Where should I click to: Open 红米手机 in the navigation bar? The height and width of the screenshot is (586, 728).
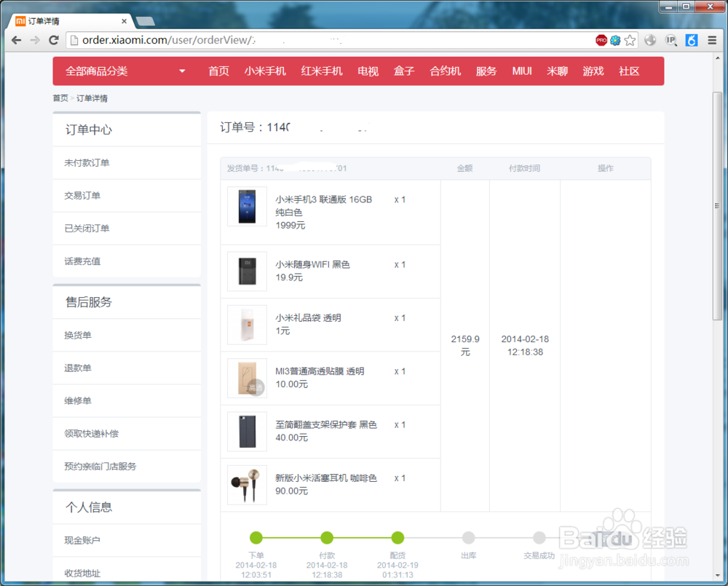[321, 71]
